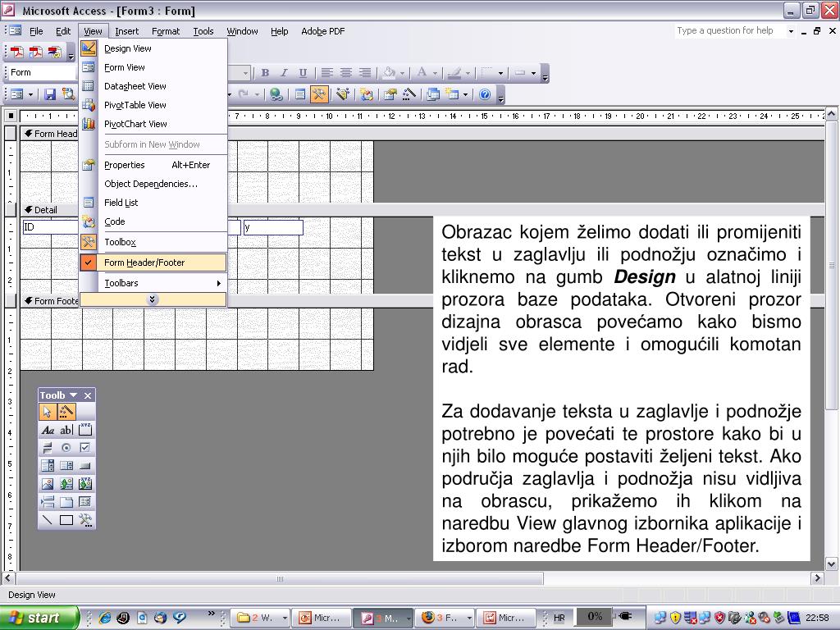Click the Align Left button
Image resolution: width=840 pixels, height=630 pixels.
[x=326, y=73]
